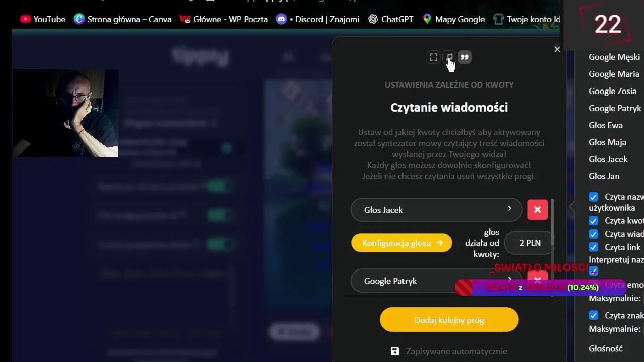The height and width of the screenshot is (362, 644).
Task: Expand the Google Patryk voice selector
Action: 436,281
